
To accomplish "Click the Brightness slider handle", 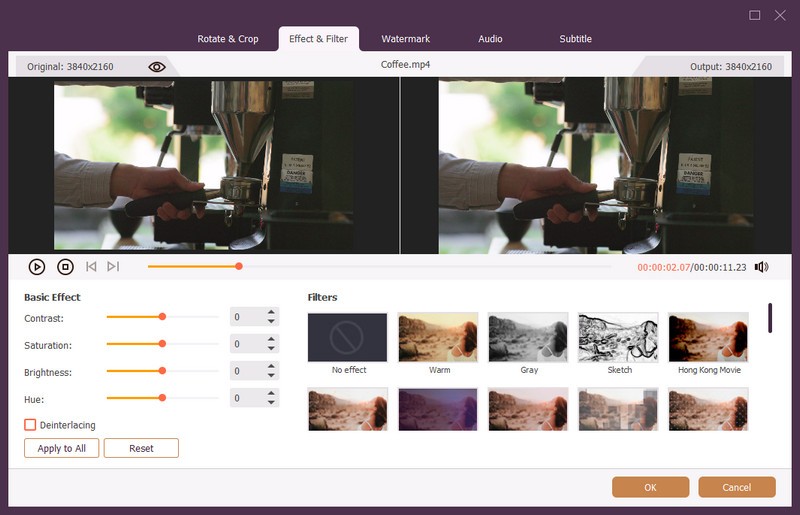I will 162,371.
